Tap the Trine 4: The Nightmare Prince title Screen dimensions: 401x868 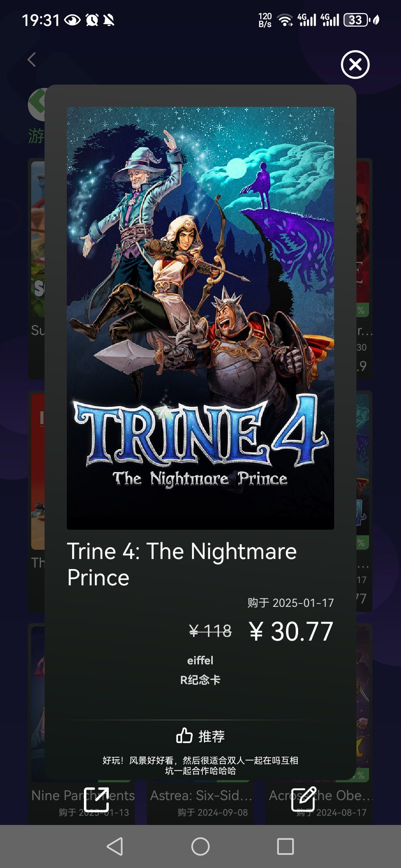182,564
